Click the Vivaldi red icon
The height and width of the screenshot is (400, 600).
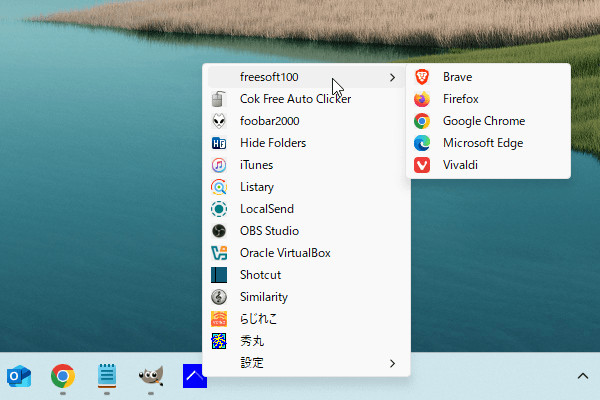coord(422,165)
